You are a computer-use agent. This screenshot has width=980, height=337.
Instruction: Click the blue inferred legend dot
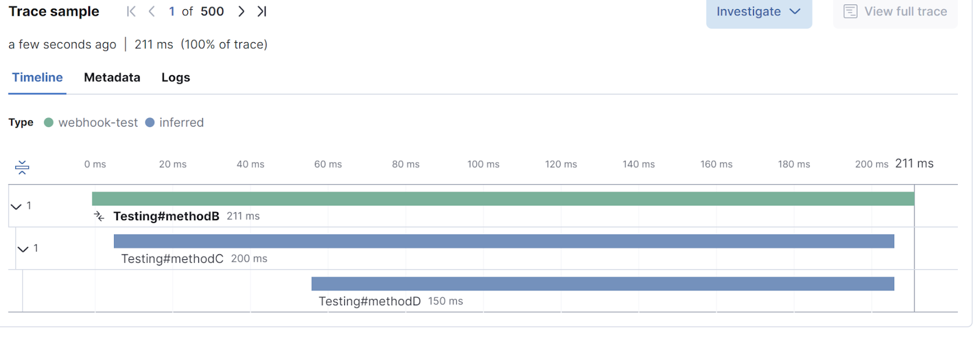pos(150,123)
